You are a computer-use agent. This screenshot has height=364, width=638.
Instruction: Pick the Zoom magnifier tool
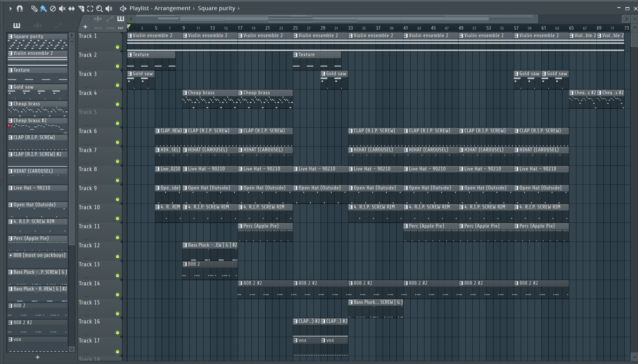[x=99, y=9]
